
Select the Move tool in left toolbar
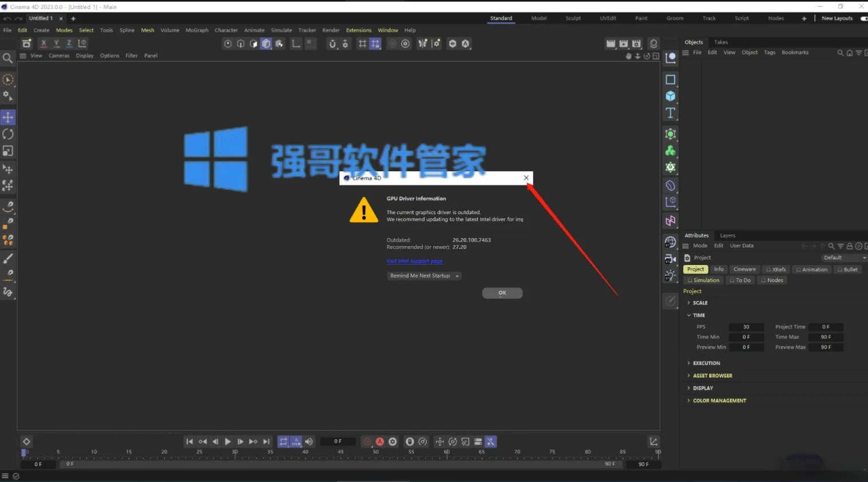coord(8,117)
